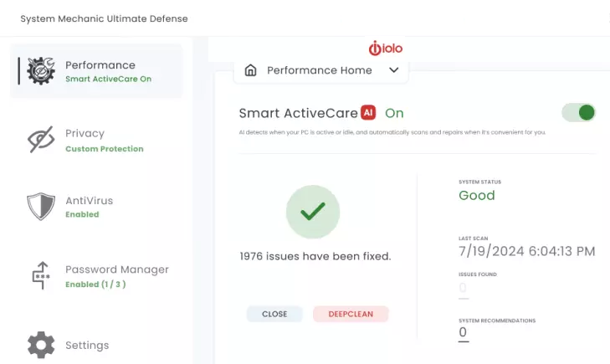The width and height of the screenshot is (610, 364).
Task: Click the Password Manager key icon
Action: (x=41, y=275)
